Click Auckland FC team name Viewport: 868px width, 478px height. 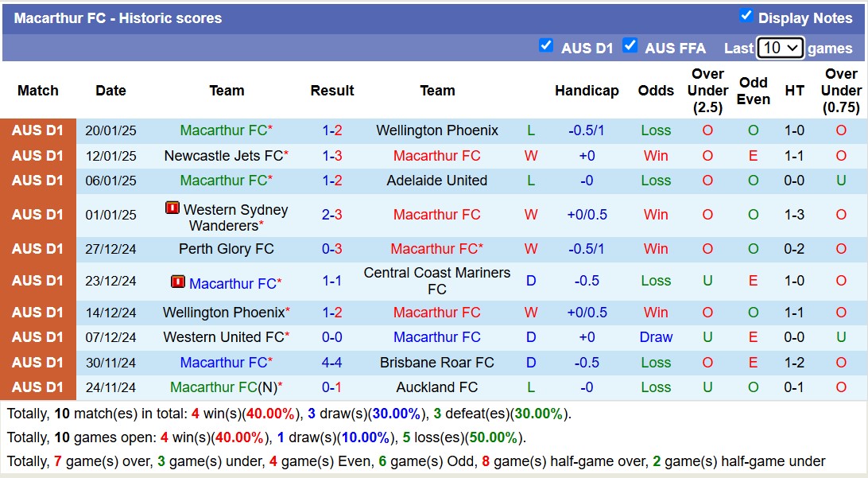pyautogui.click(x=436, y=387)
